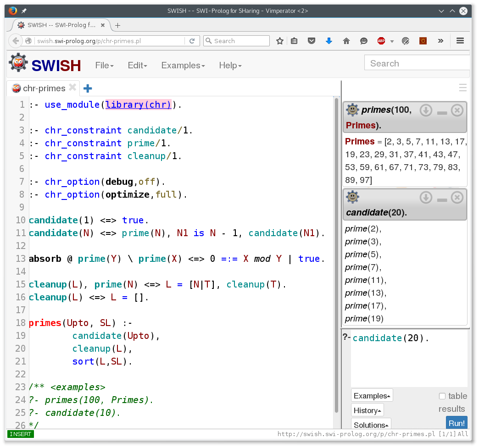Click the line 13 absorb rule name

[x=45, y=259]
